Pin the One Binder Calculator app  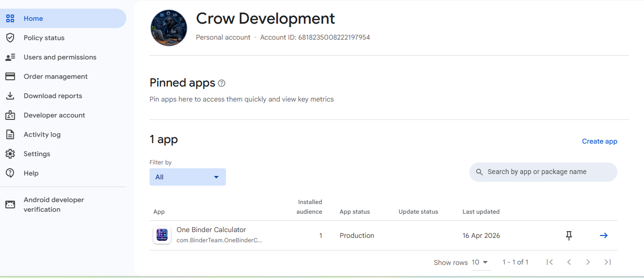click(569, 235)
